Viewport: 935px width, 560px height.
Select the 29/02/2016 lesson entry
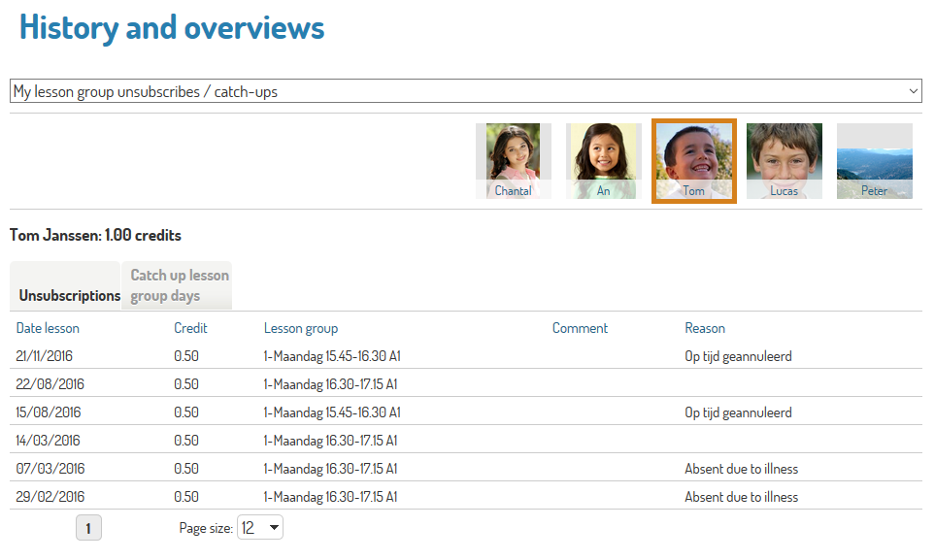click(50, 497)
